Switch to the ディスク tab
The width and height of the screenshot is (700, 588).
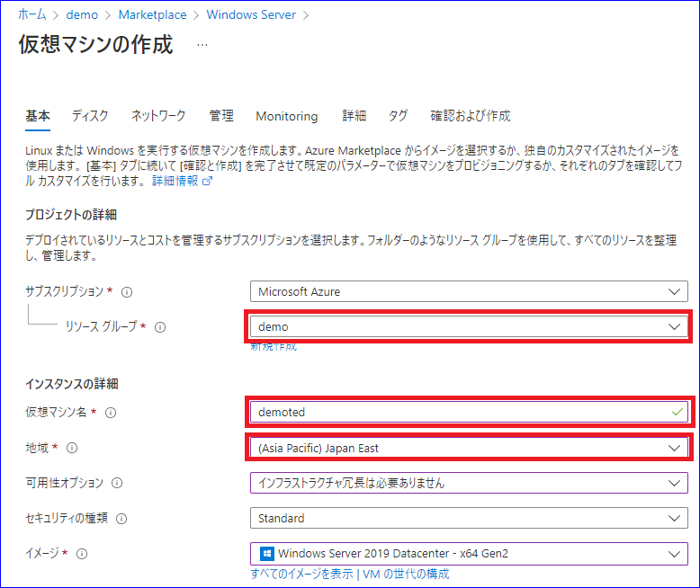pyautogui.click(x=90, y=116)
